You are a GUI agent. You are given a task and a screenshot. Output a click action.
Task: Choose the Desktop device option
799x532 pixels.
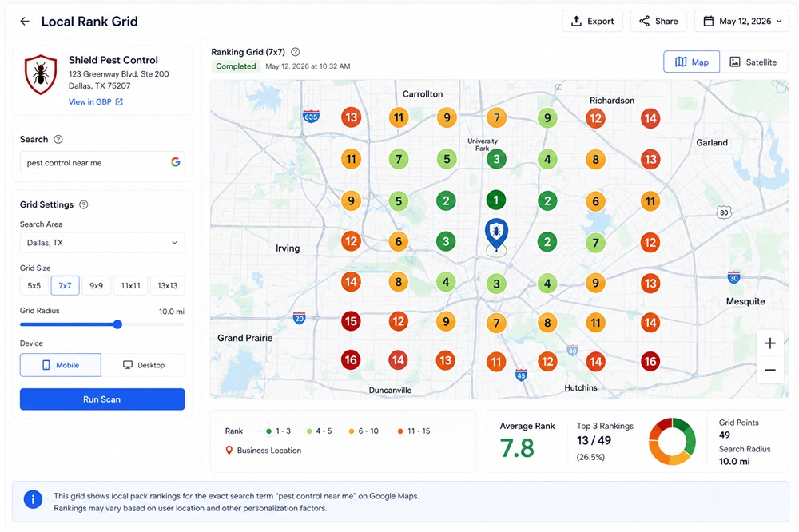[143, 365]
